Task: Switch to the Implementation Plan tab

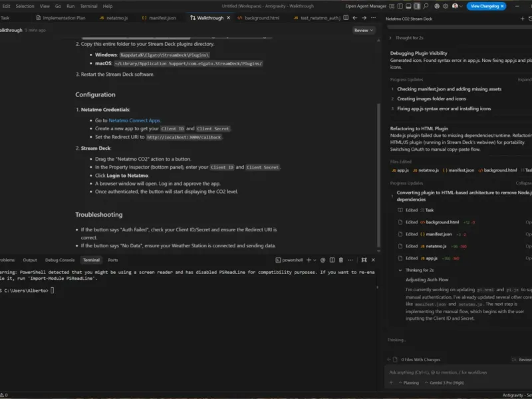Action: click(61, 18)
